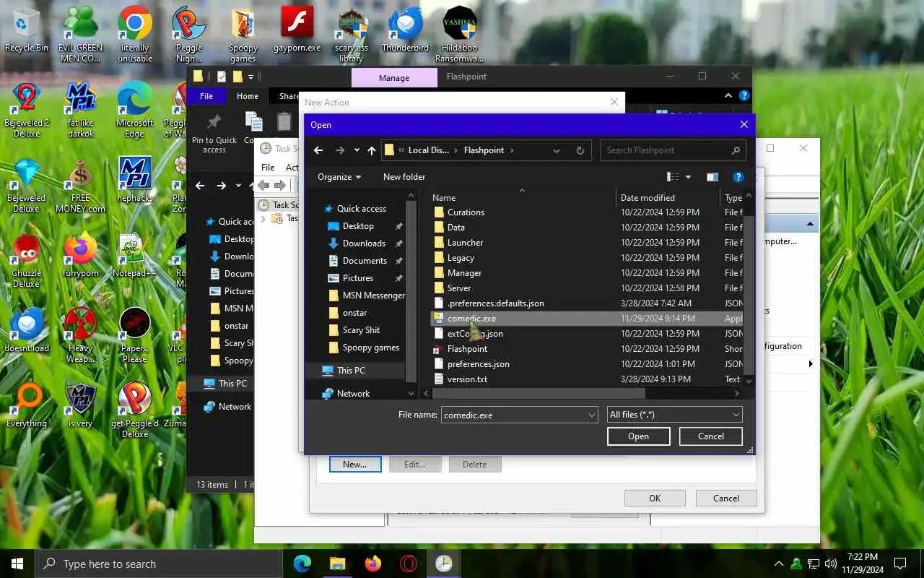Expand the address bar path dropdown

(x=557, y=150)
